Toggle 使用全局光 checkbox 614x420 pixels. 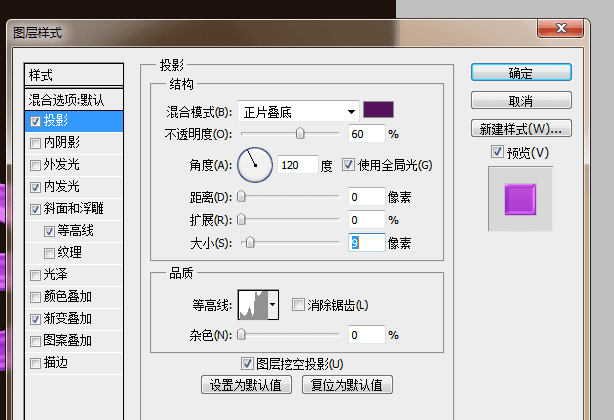click(348, 164)
